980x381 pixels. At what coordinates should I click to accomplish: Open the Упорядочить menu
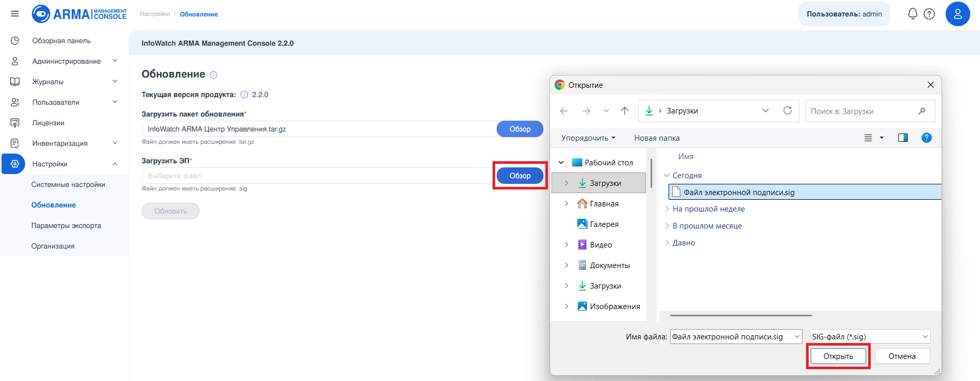coord(588,138)
